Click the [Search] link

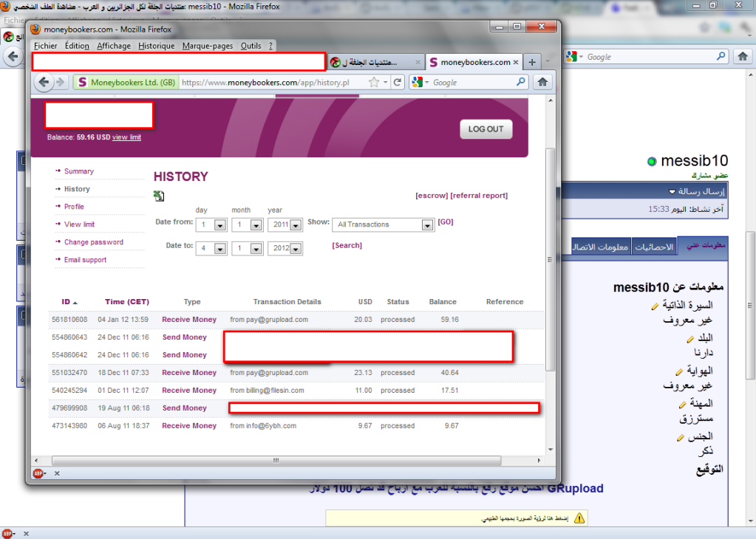coord(347,246)
